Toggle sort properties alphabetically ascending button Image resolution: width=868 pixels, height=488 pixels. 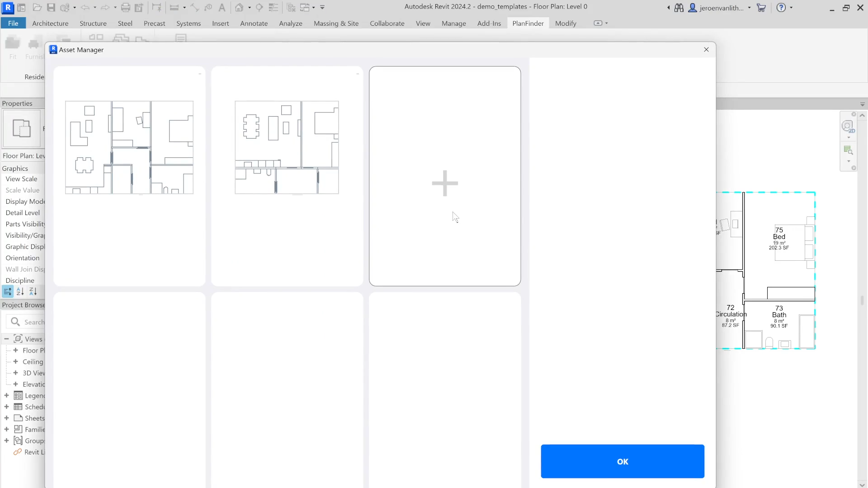click(20, 291)
